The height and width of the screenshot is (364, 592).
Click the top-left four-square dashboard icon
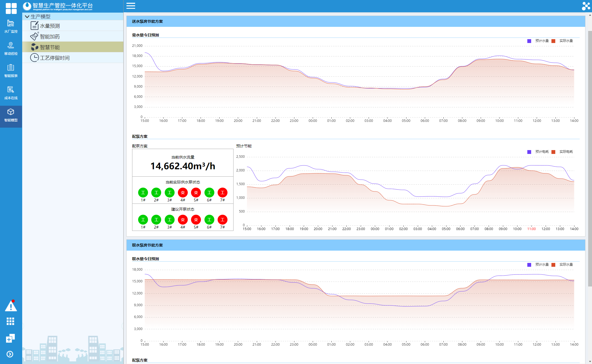pyautogui.click(x=11, y=8)
